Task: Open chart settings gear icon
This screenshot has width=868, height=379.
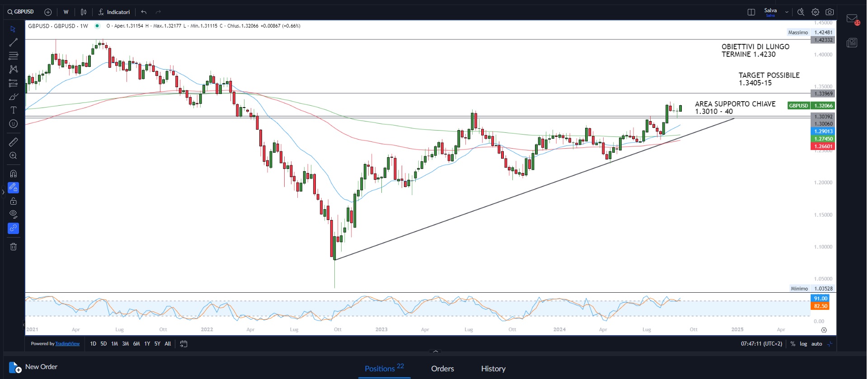Action: point(815,12)
